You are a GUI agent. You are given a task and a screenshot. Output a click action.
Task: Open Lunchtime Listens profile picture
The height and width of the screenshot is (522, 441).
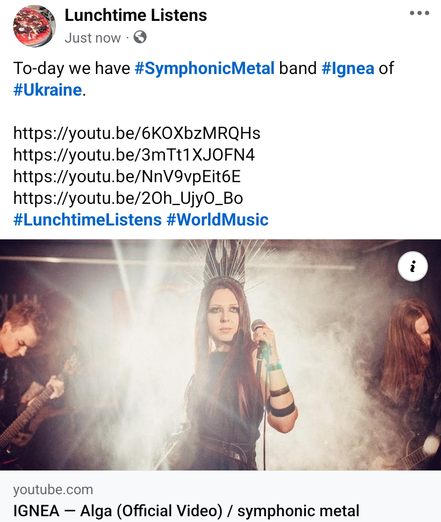click(x=34, y=26)
